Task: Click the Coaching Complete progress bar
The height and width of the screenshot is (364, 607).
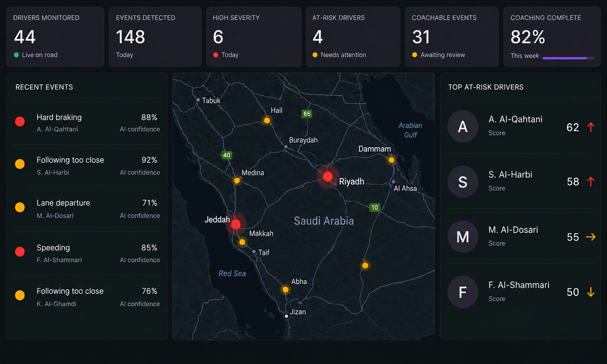Action: pyautogui.click(x=568, y=58)
